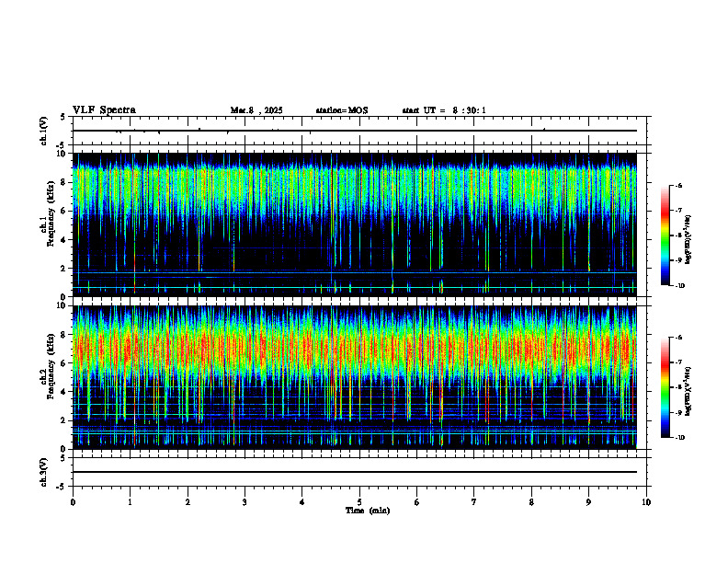Click the "VLF Spectra" title text
Image resolution: width=728 pixels, height=563 pixels.
(x=104, y=110)
